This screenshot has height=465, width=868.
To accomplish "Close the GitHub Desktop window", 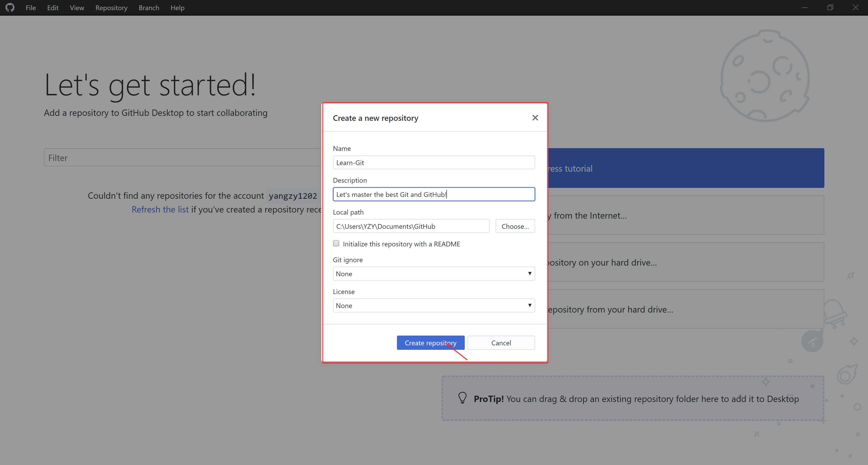I will (855, 7).
